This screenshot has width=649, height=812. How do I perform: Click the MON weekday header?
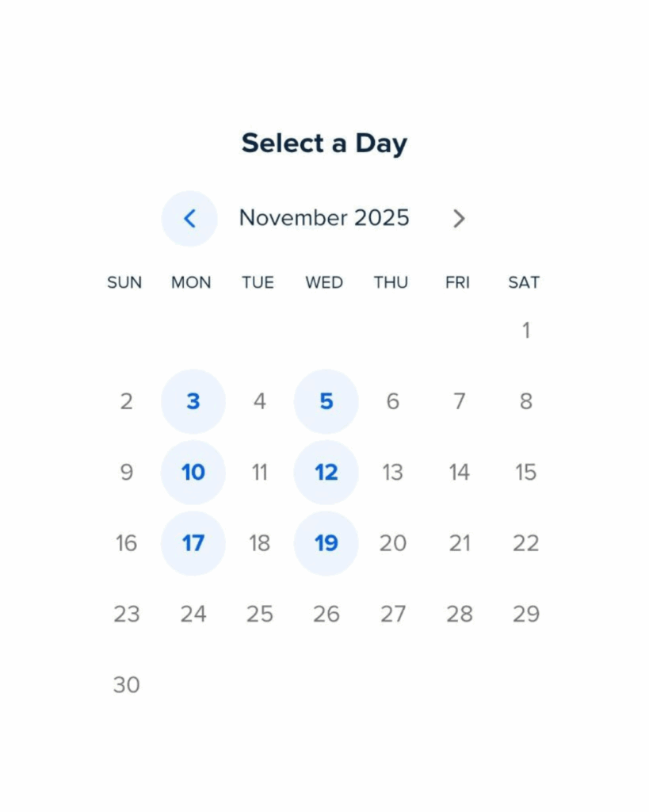pos(191,282)
